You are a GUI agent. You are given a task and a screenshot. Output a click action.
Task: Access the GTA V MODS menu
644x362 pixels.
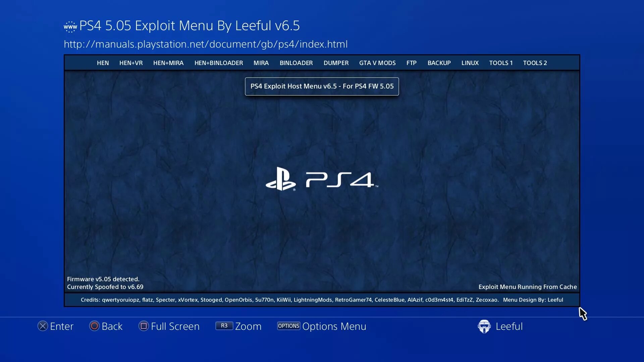(x=378, y=62)
